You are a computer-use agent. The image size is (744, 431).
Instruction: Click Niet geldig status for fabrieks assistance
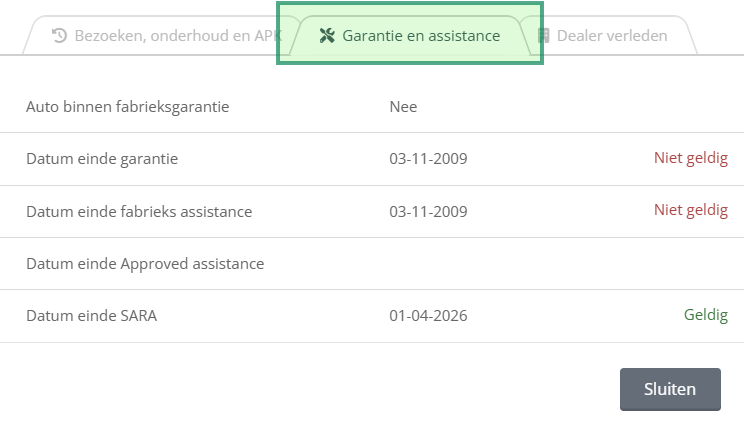tap(691, 210)
